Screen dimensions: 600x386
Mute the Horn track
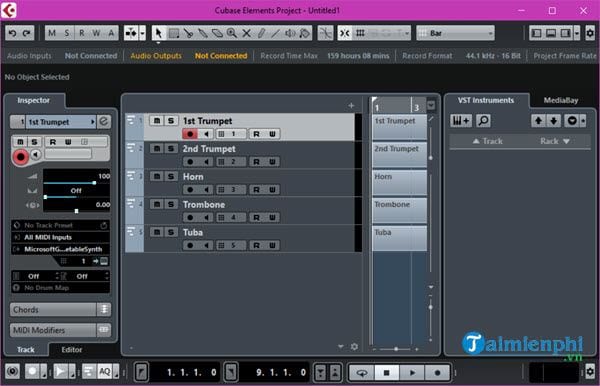click(157, 176)
